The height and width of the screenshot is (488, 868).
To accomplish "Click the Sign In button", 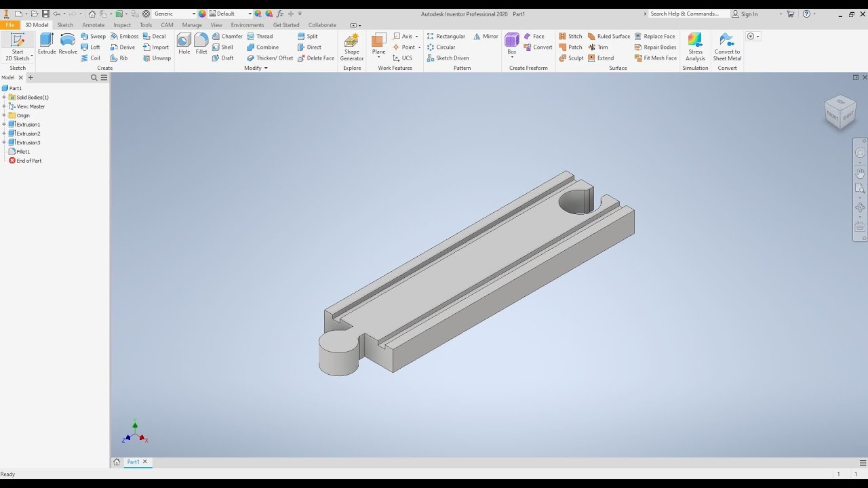I will coord(745,14).
